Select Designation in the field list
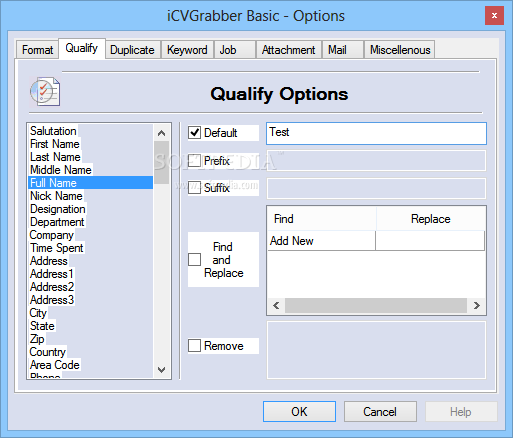 (x=90, y=209)
